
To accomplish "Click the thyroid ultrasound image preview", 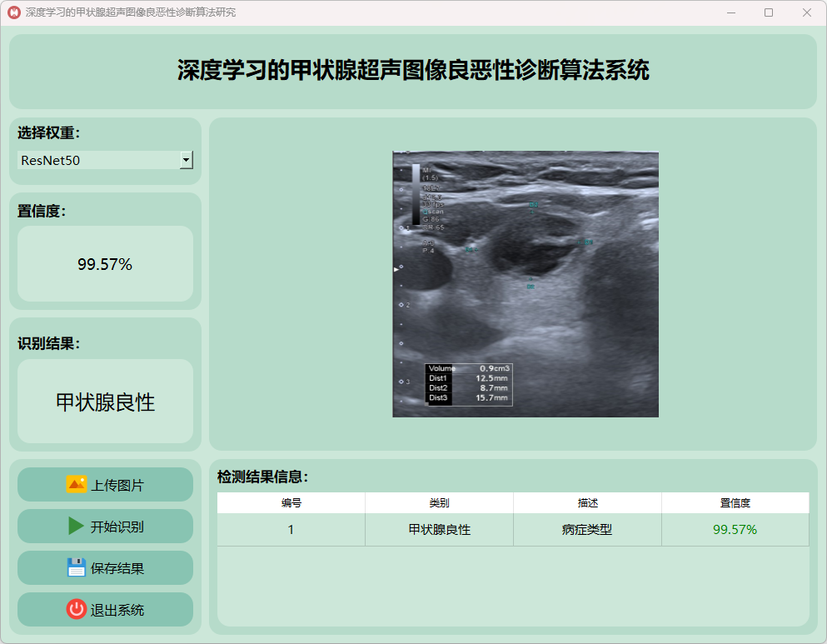I will 525,283.
